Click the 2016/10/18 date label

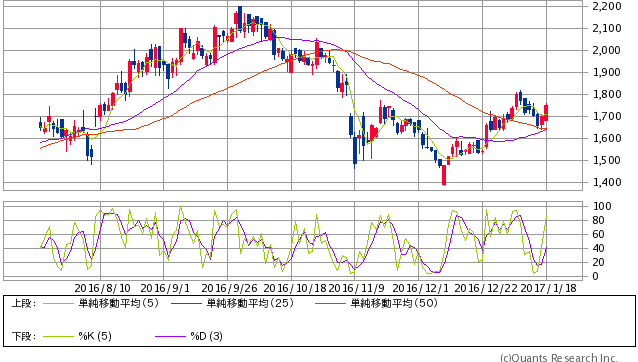pos(295,288)
